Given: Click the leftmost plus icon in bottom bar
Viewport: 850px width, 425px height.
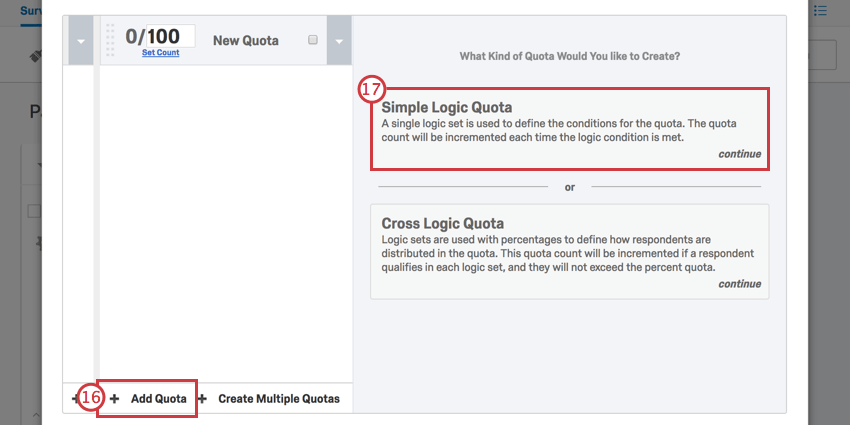Looking at the screenshot, I should tap(75, 398).
